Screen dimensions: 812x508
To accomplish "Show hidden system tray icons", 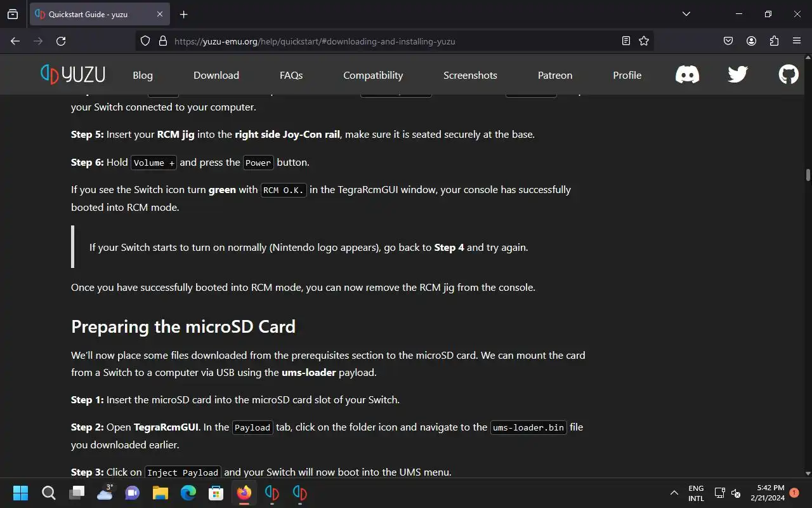I will click(674, 493).
